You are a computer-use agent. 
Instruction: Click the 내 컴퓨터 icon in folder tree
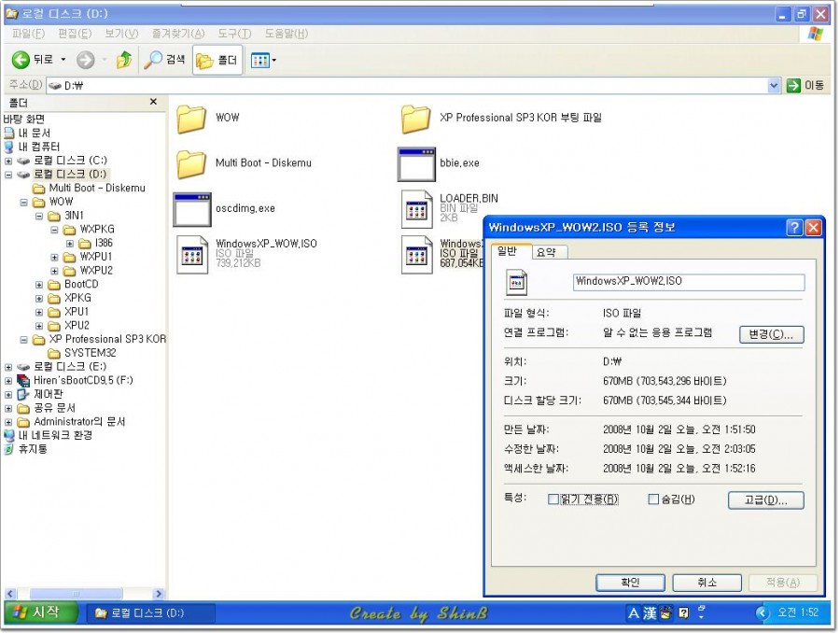pyautogui.click(x=9, y=147)
